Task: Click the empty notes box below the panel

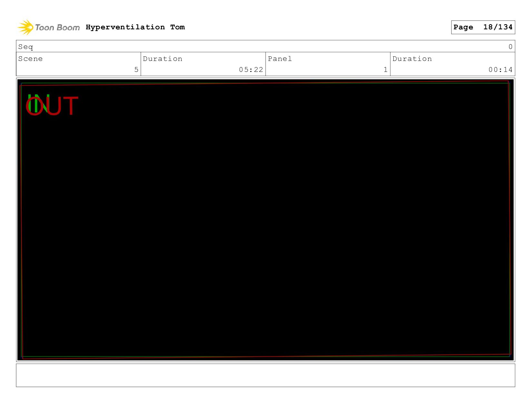Action: (x=265, y=375)
